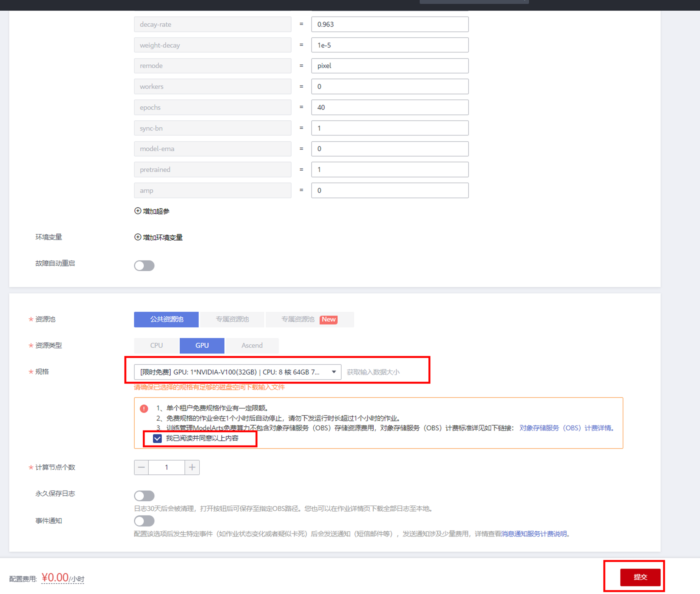Turn on event notification switch

point(144,521)
